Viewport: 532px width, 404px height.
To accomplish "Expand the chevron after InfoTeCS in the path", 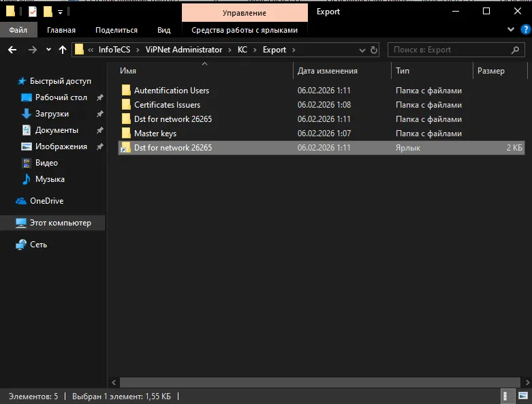I will [x=138, y=50].
